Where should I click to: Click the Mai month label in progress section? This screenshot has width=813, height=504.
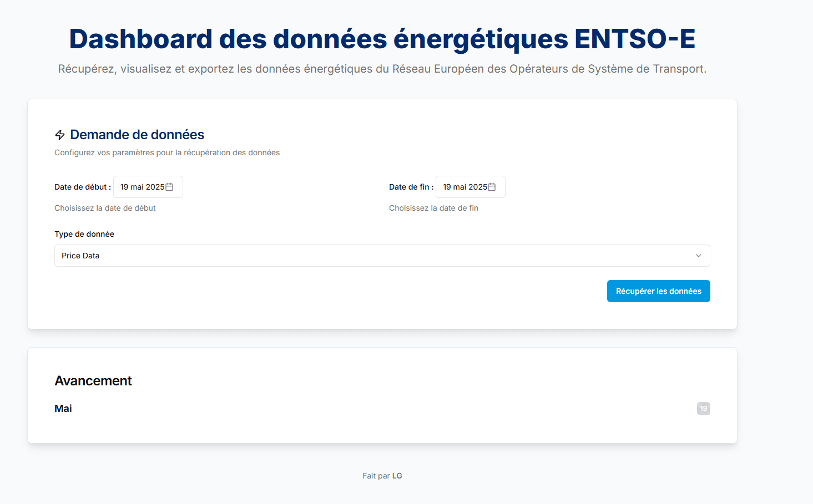coord(63,408)
